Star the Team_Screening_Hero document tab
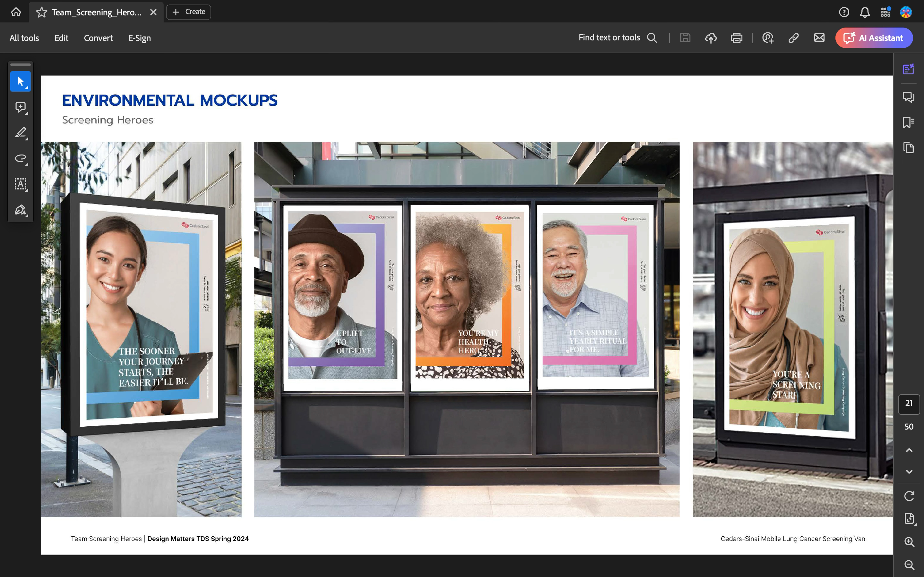Viewport: 924px width, 577px height. pyautogui.click(x=41, y=12)
